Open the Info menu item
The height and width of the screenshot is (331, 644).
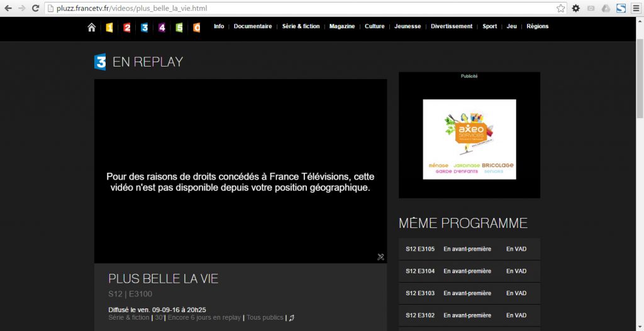click(x=219, y=26)
